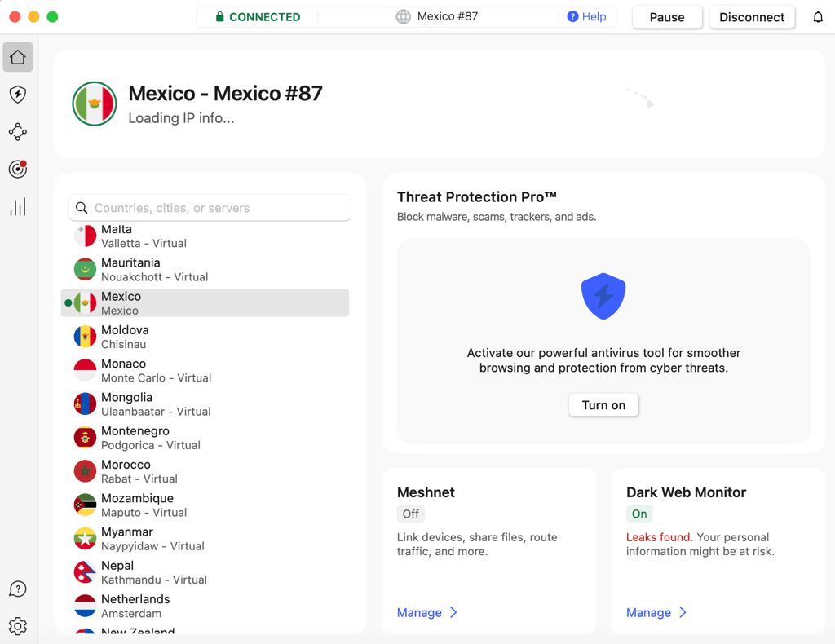Click the Meshnet card heading

coord(426,492)
